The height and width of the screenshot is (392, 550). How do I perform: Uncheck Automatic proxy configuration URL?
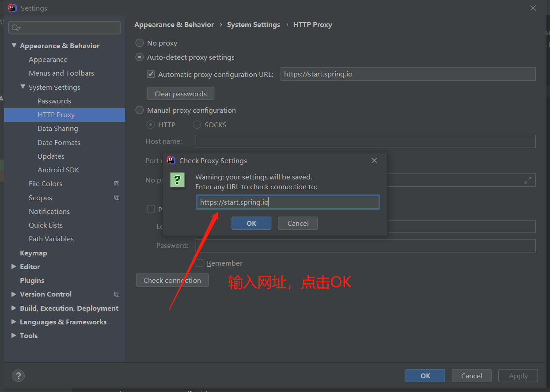151,74
